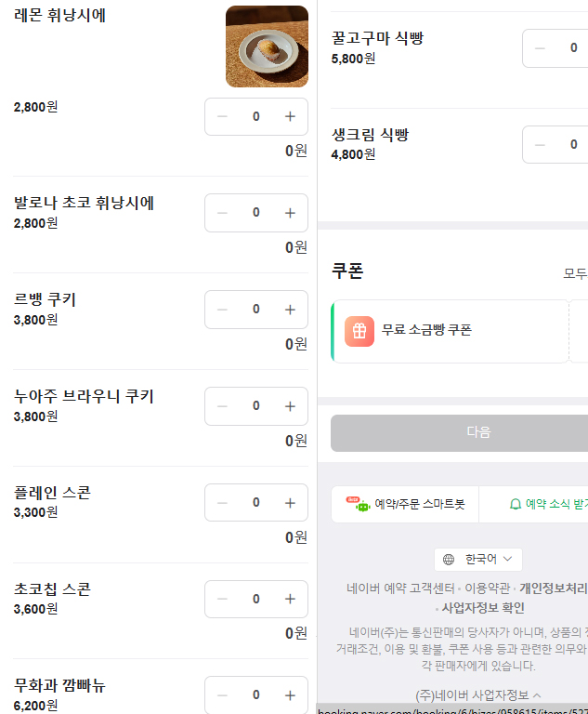Open the 이용약관 link

point(488,588)
